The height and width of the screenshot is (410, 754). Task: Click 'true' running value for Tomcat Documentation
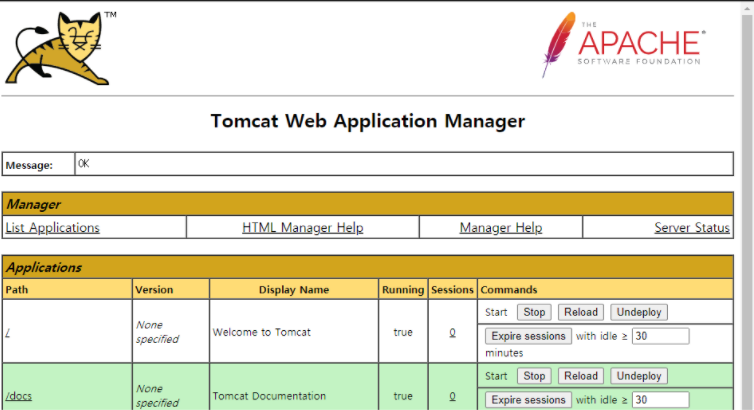pos(403,396)
